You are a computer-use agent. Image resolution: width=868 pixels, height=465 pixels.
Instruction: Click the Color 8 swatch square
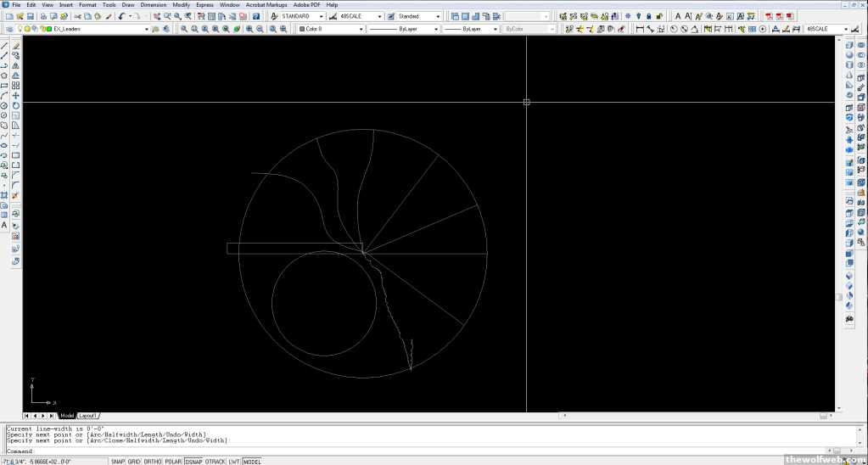(302, 29)
